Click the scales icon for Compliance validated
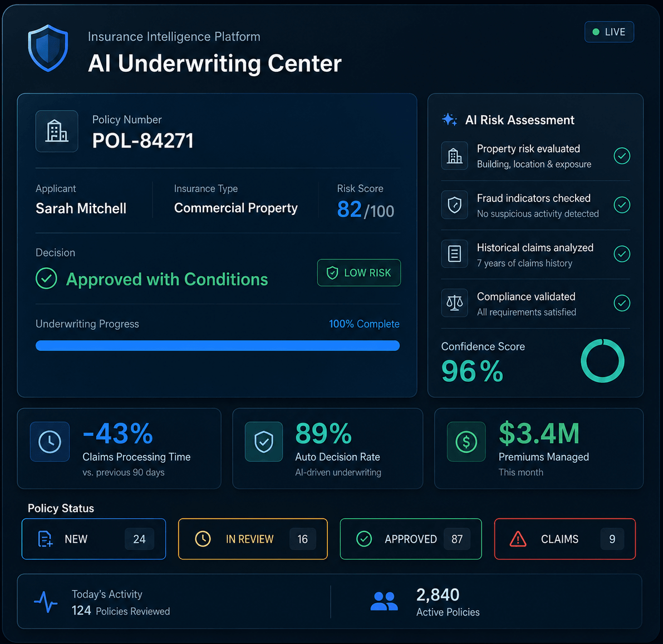Viewport: 663px width, 644px height. 455,303
